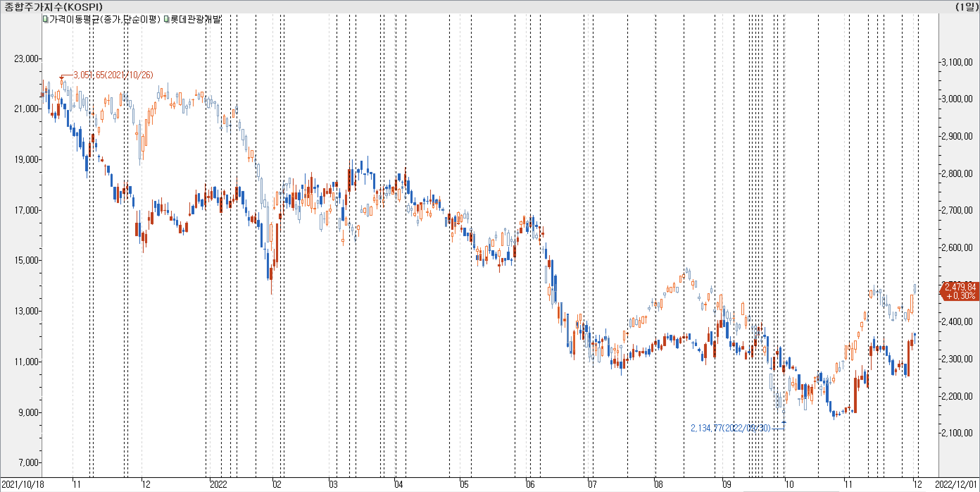This screenshot has height=492, width=980.
Task: Select the 롯데관광개발 legend label
Action: 196,19
